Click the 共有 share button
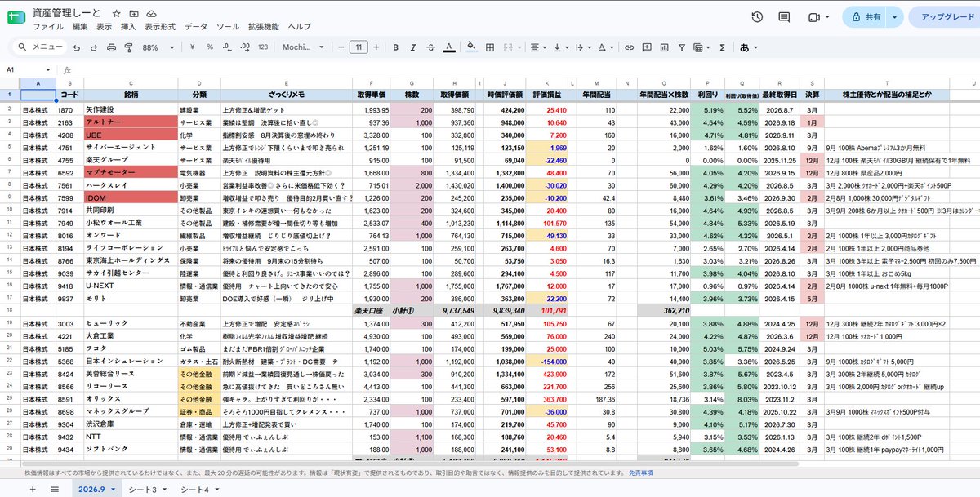Image resolution: width=980 pixels, height=497 pixels. [x=866, y=17]
